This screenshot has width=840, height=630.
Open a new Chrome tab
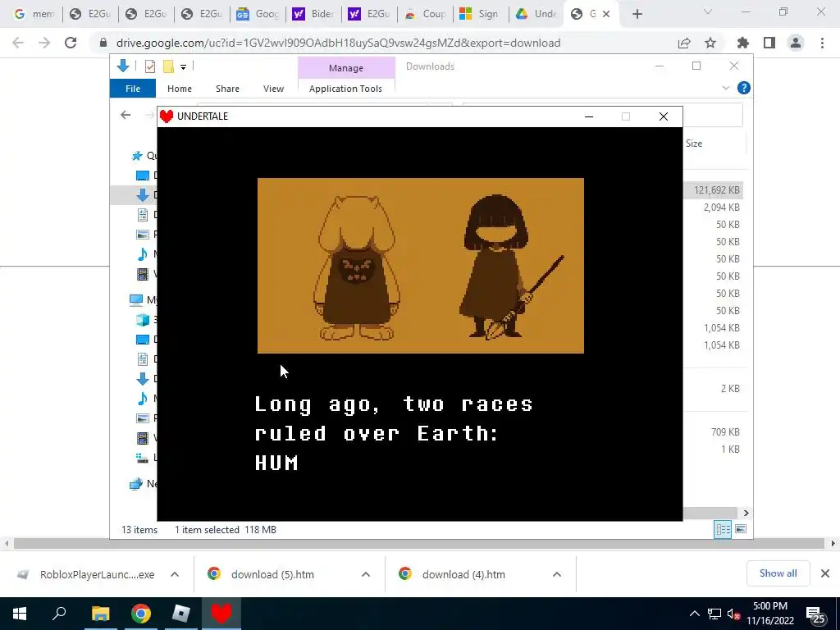click(x=637, y=14)
